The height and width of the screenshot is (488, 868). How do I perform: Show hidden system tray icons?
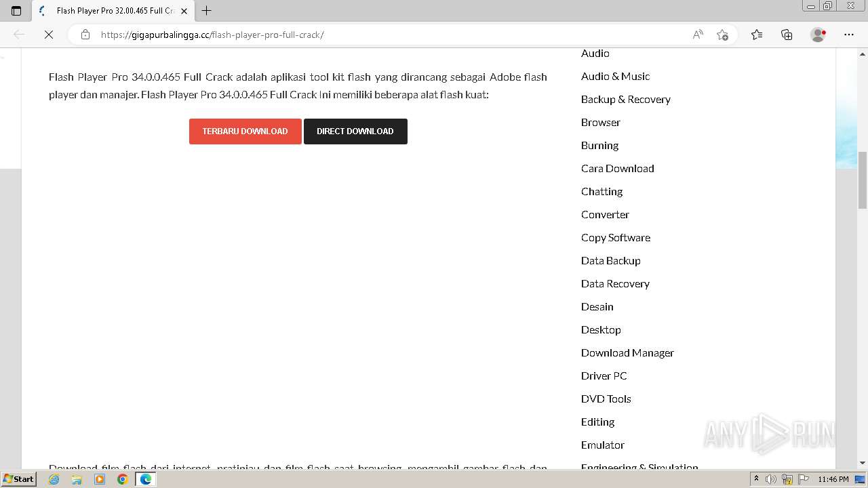coord(756,479)
